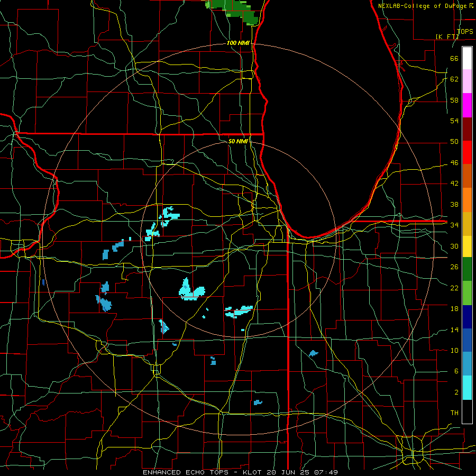Click the 6 legend value label
The width and height of the screenshot is (476, 476).
[456, 371]
